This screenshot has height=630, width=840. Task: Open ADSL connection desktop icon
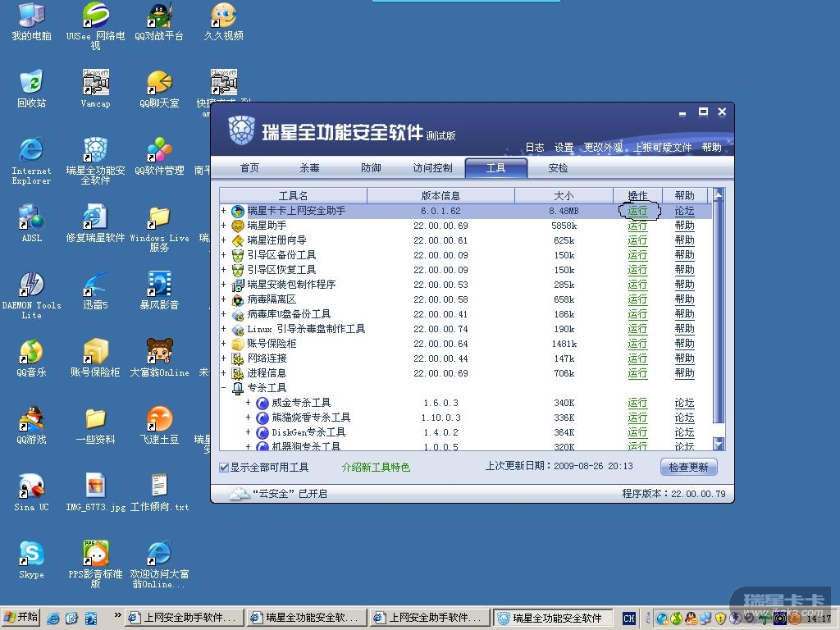click(31, 223)
